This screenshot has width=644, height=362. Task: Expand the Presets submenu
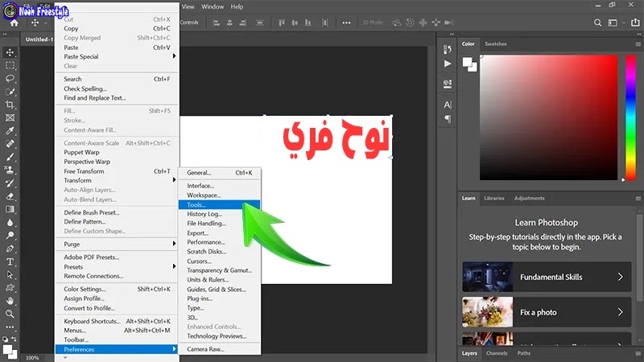pos(118,267)
